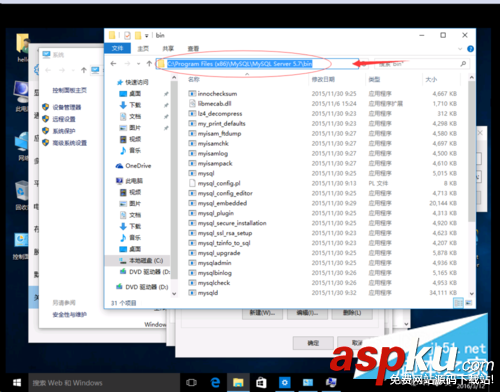
Task: Select the mysql_secure_installation file
Action: (x=232, y=223)
